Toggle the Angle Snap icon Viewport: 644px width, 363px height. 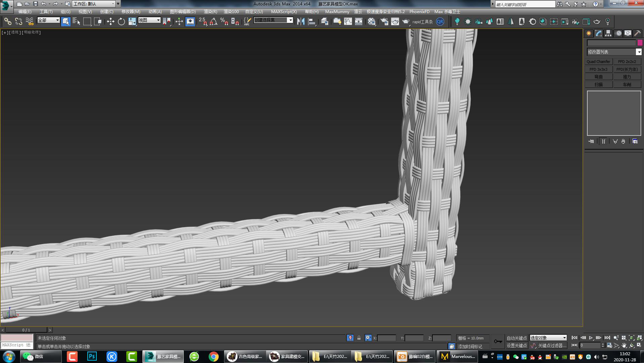coord(213,21)
